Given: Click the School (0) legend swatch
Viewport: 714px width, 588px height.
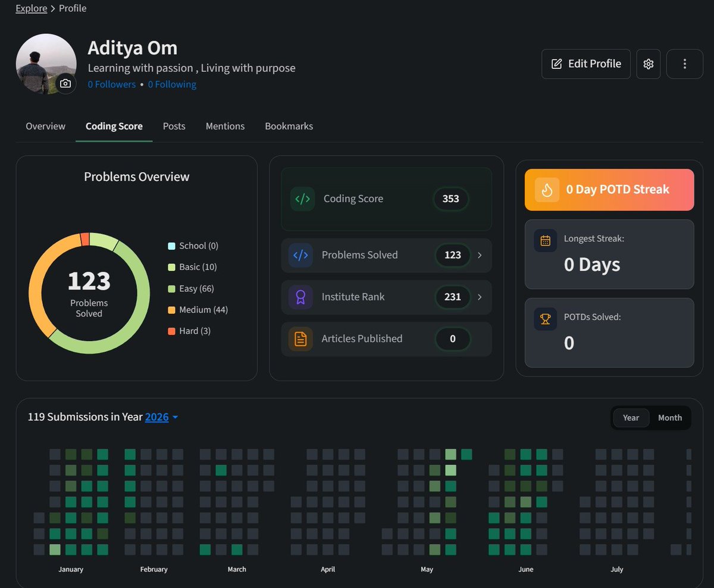Looking at the screenshot, I should pos(172,246).
